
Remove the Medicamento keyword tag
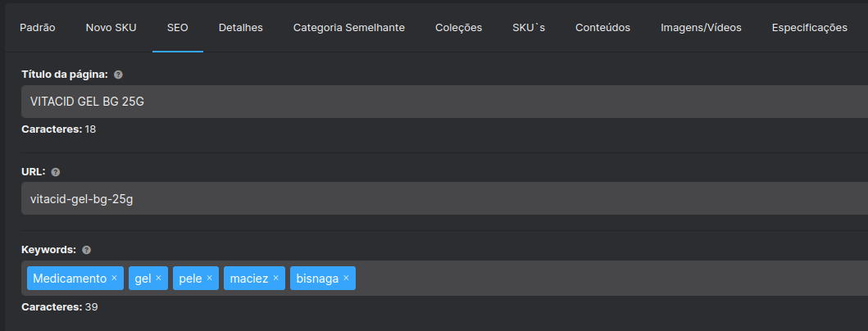pyautogui.click(x=114, y=278)
